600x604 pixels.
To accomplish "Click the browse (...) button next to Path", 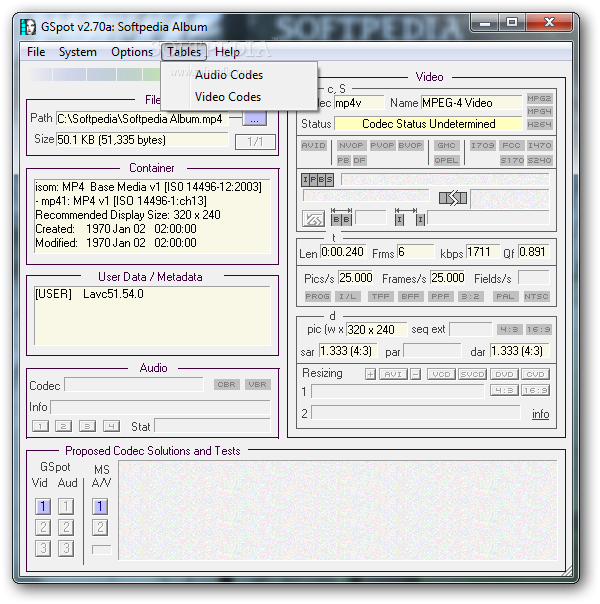I will 254,119.
